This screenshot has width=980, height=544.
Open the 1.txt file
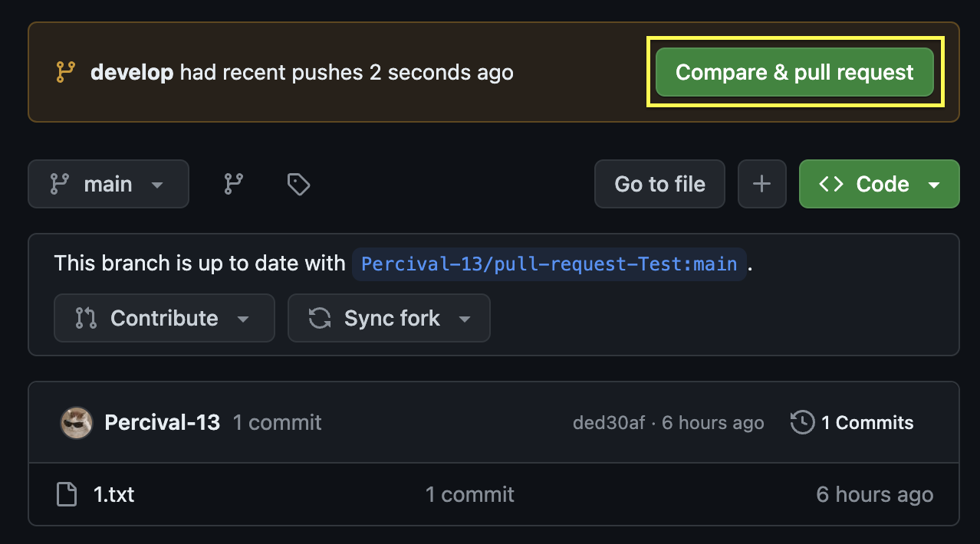point(114,495)
